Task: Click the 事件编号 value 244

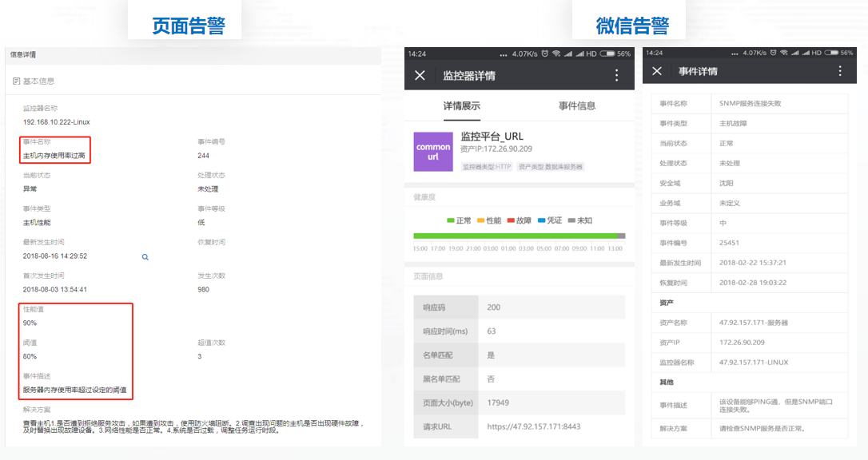Action: 203,156
